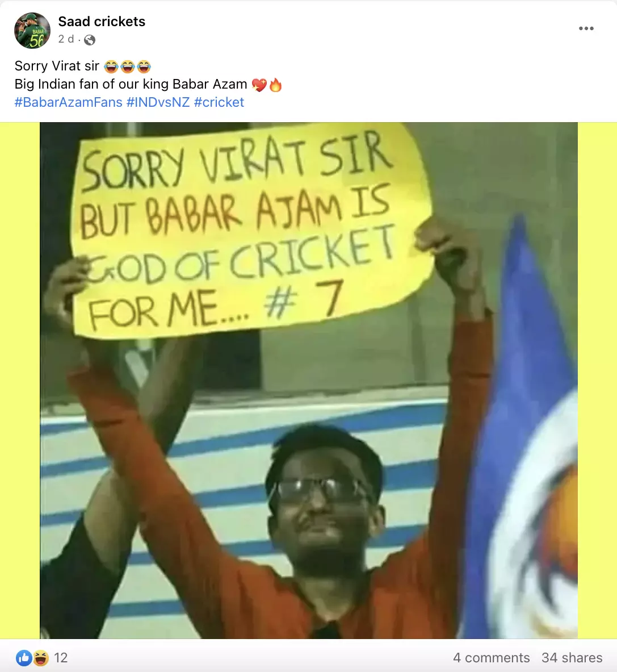The width and height of the screenshot is (617, 672).
Task: Click the blue thumbs-up like reaction icon
Action: pos(24,657)
